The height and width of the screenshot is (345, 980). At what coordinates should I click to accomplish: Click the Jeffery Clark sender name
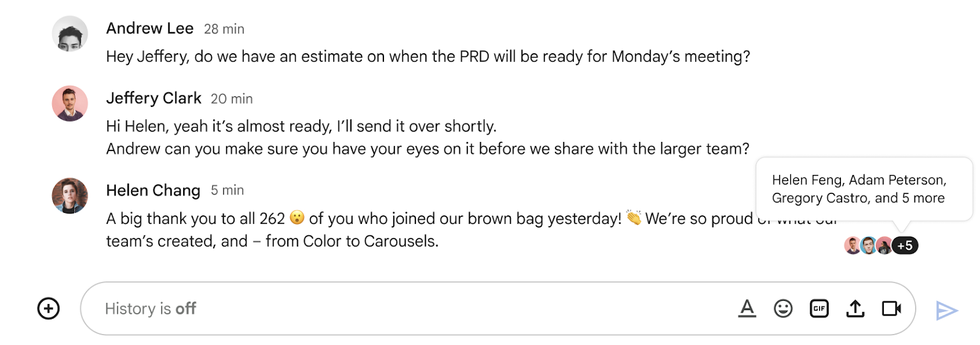pyautogui.click(x=154, y=98)
